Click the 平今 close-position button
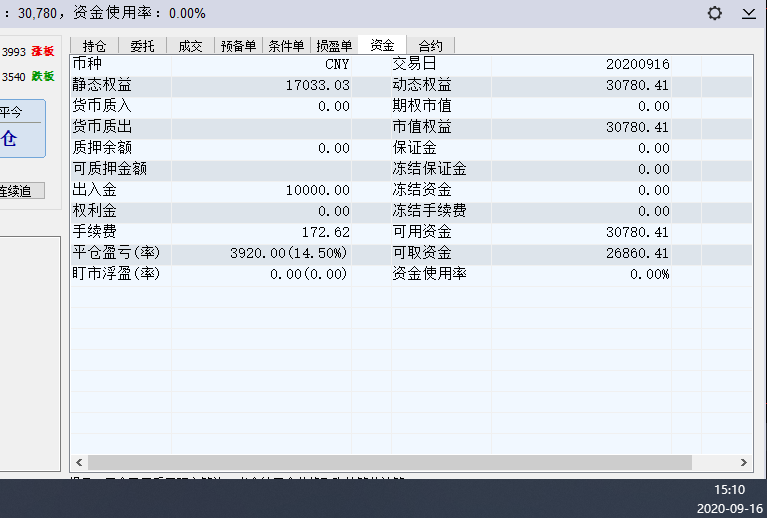This screenshot has height=518, width=767. (23, 129)
